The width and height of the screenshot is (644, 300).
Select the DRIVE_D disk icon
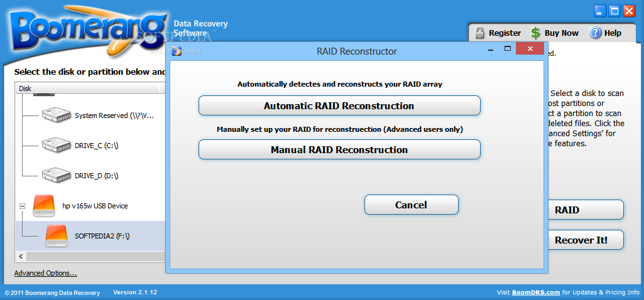[57, 175]
